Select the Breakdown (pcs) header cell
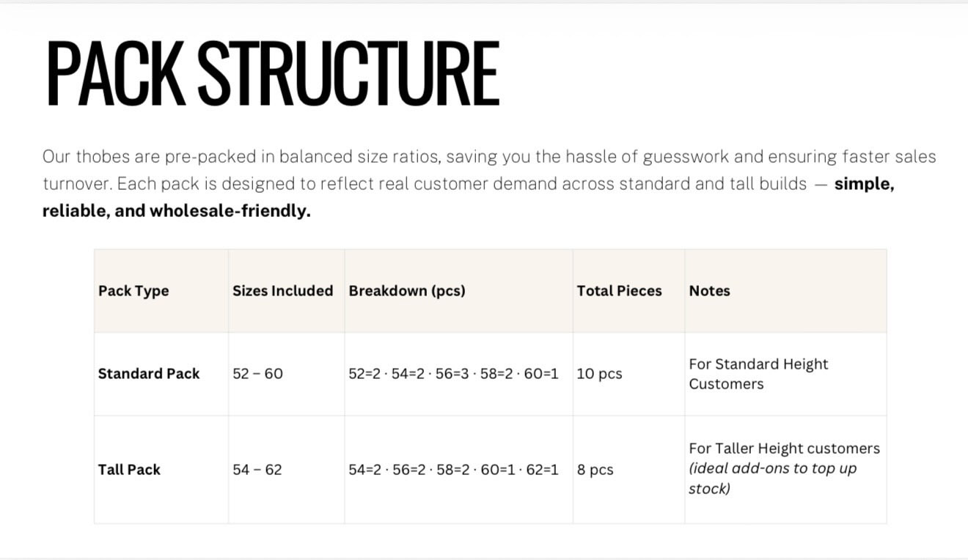This screenshot has width=968, height=560. pyautogui.click(x=407, y=291)
